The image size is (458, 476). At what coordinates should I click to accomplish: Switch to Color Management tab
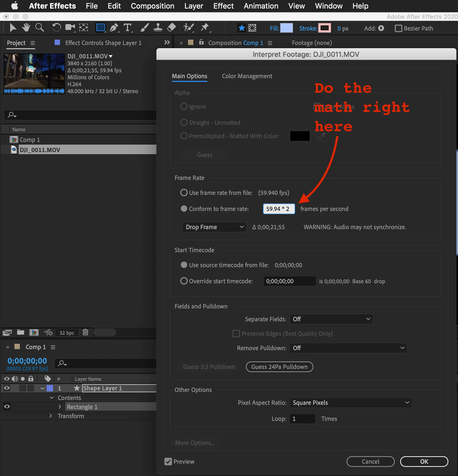[x=247, y=76]
